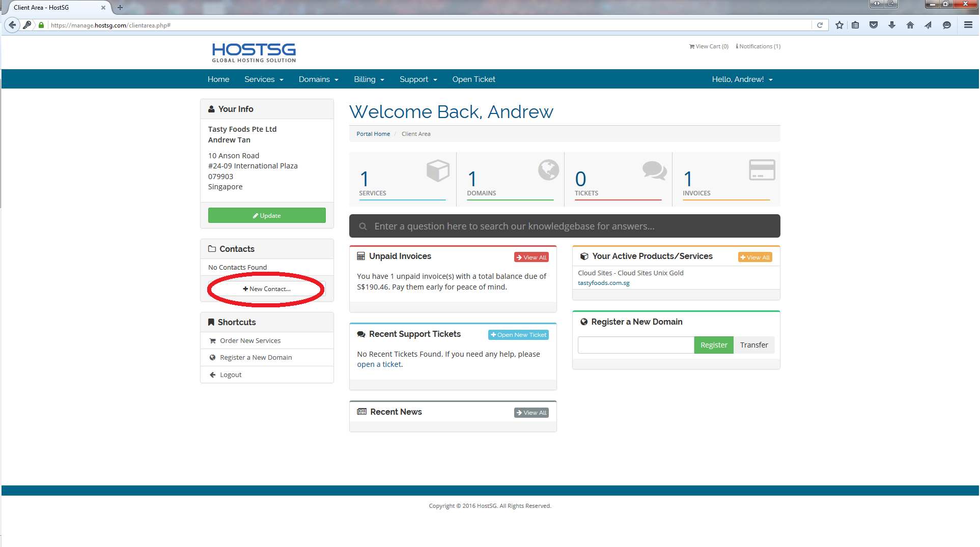View All active products and services
The width and height of the screenshot is (980, 547).
755,257
